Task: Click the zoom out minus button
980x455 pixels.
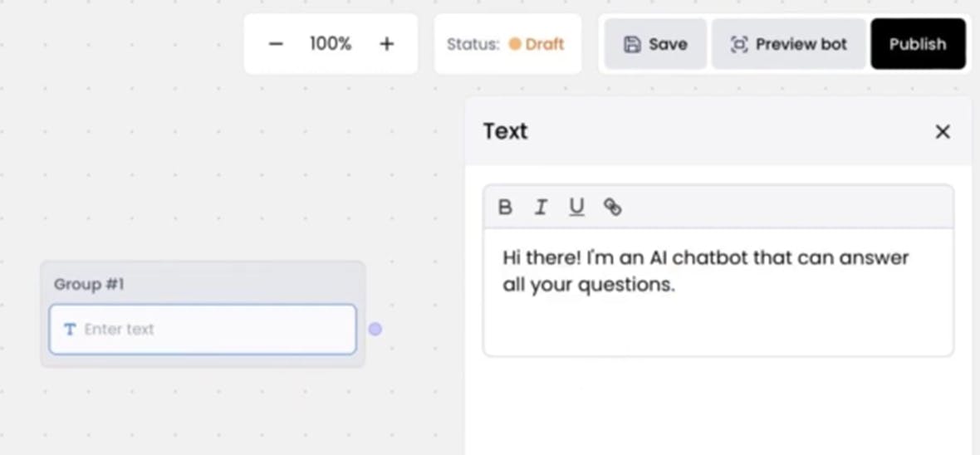Action: click(x=277, y=44)
